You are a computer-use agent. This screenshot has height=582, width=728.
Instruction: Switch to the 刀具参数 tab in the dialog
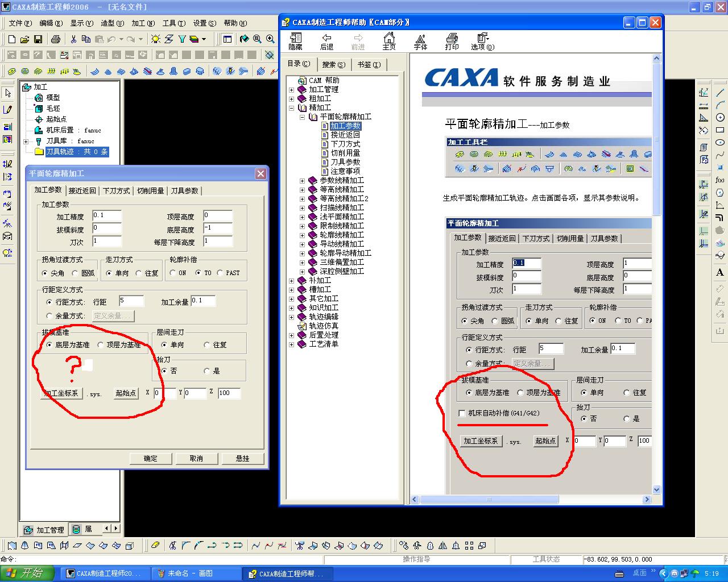pyautogui.click(x=185, y=190)
